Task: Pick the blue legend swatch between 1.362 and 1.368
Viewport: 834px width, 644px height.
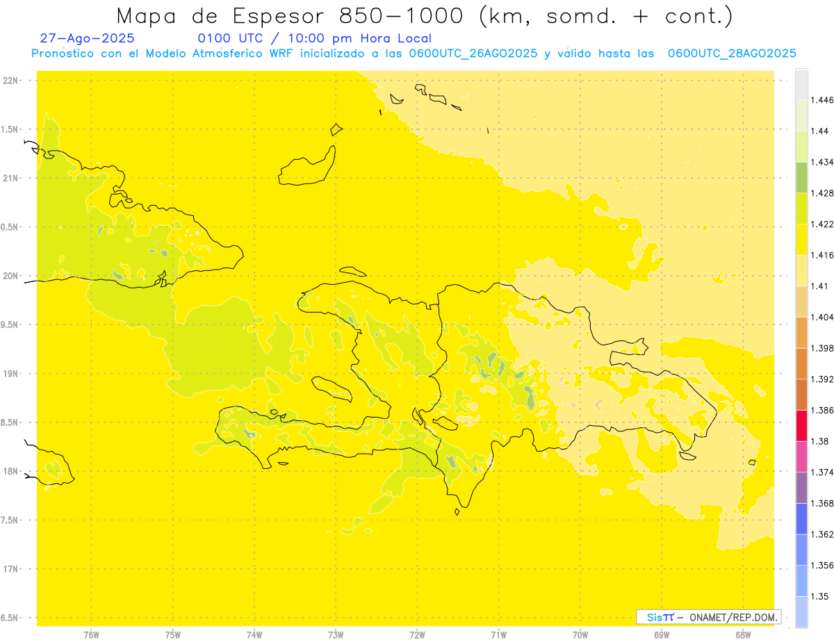Action: (801, 519)
